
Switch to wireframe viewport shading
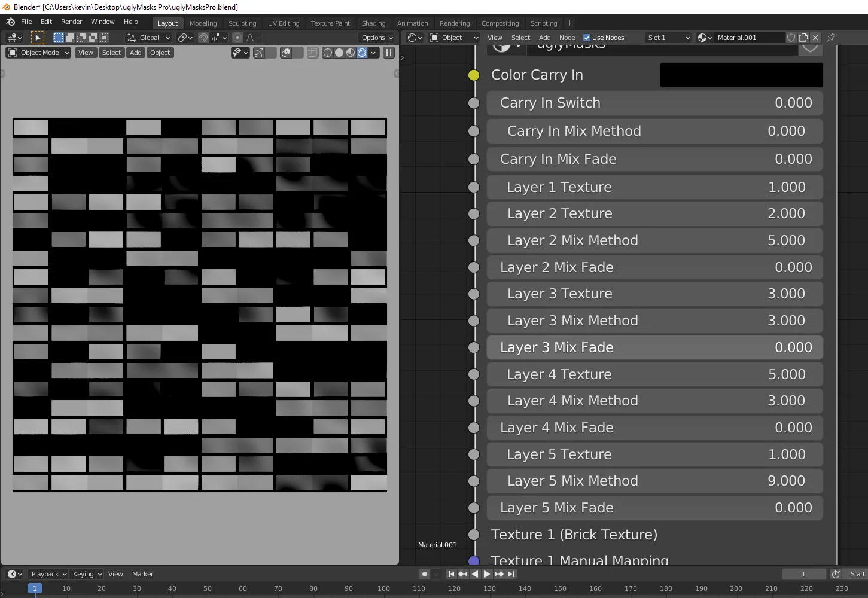point(328,53)
